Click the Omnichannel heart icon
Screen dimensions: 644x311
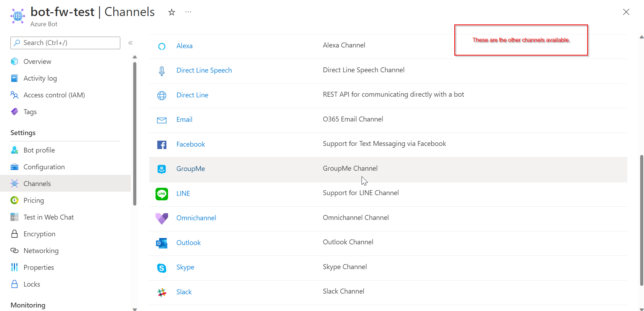tap(162, 219)
